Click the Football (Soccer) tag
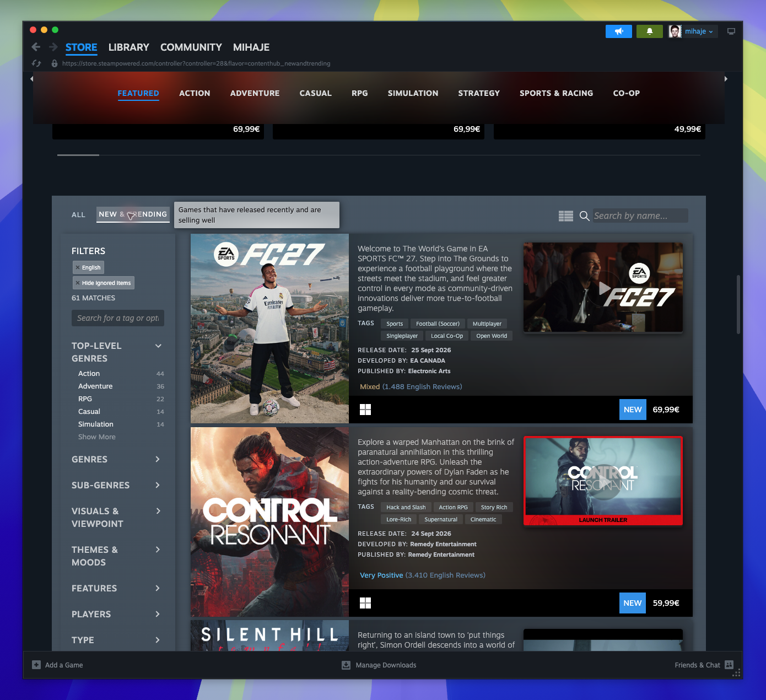 click(x=438, y=324)
